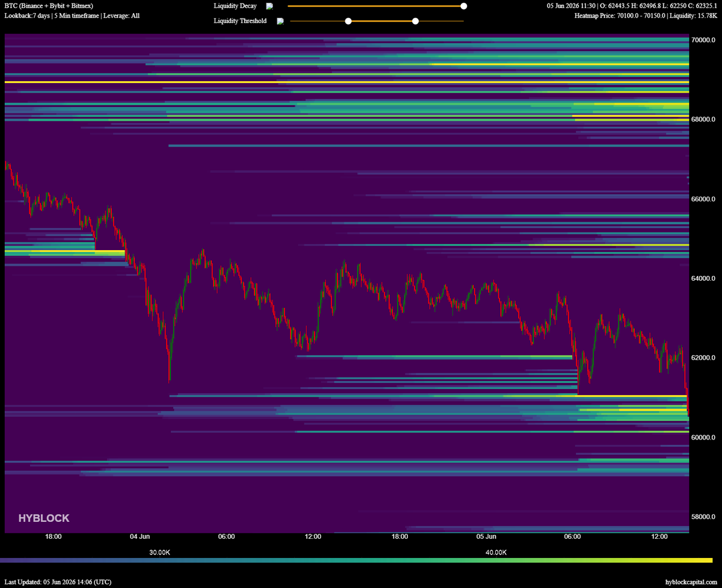The image size is (722, 588).
Task: Click the 68000.0 price axis label
Action: 703,120
